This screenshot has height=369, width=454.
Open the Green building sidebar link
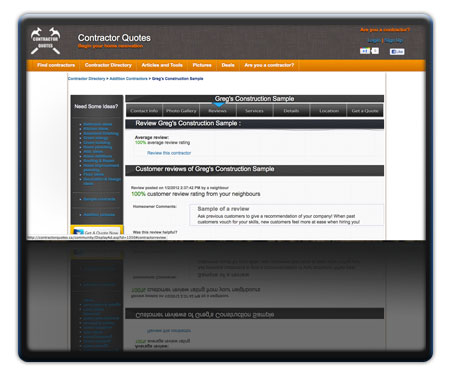[x=97, y=142]
